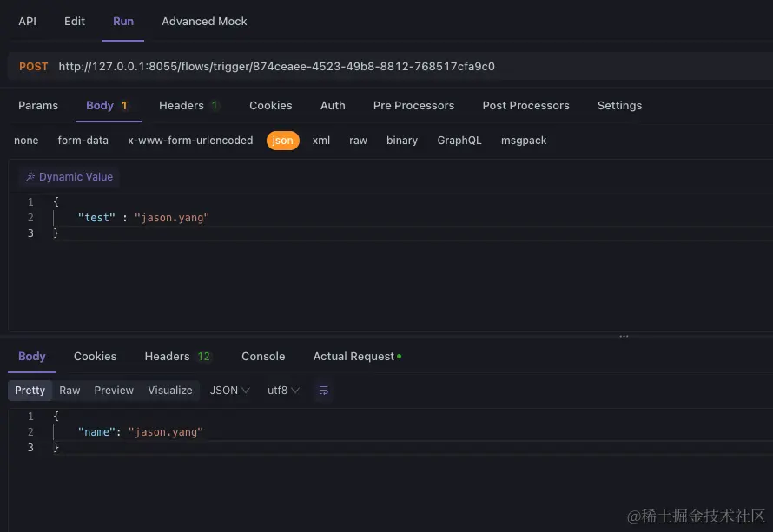This screenshot has width=773, height=532.
Task: Open the request Params tab
Action: coord(38,105)
